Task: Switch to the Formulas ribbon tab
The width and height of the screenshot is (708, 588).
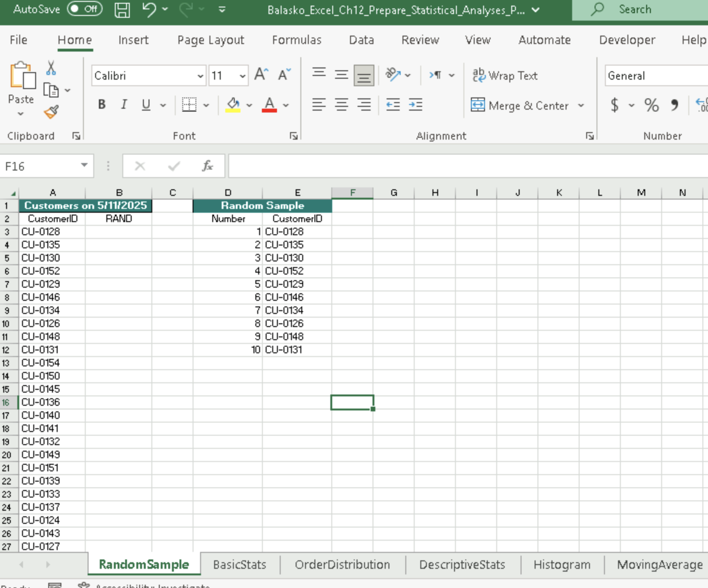Action: point(296,40)
